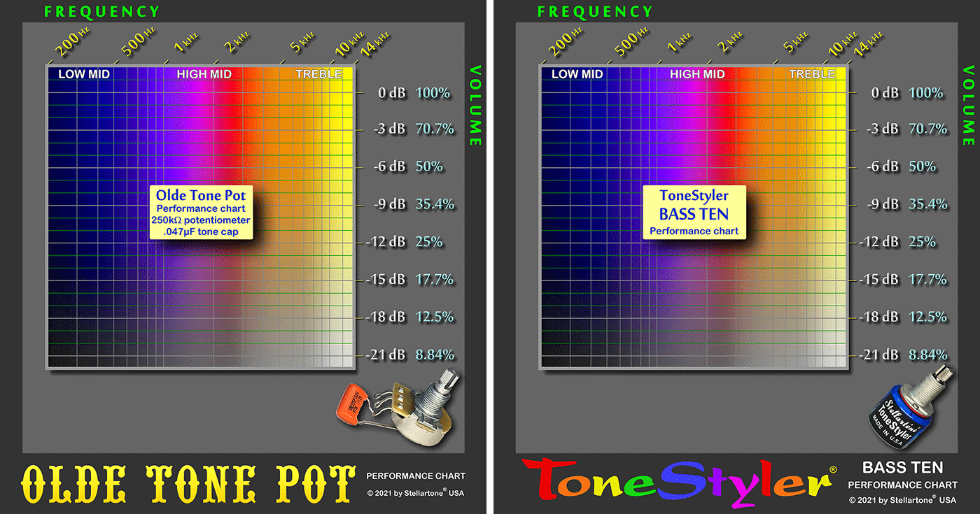The image size is (980, 514).
Task: Click 25% on the ToneStyler volume scale
Action: pos(923,242)
